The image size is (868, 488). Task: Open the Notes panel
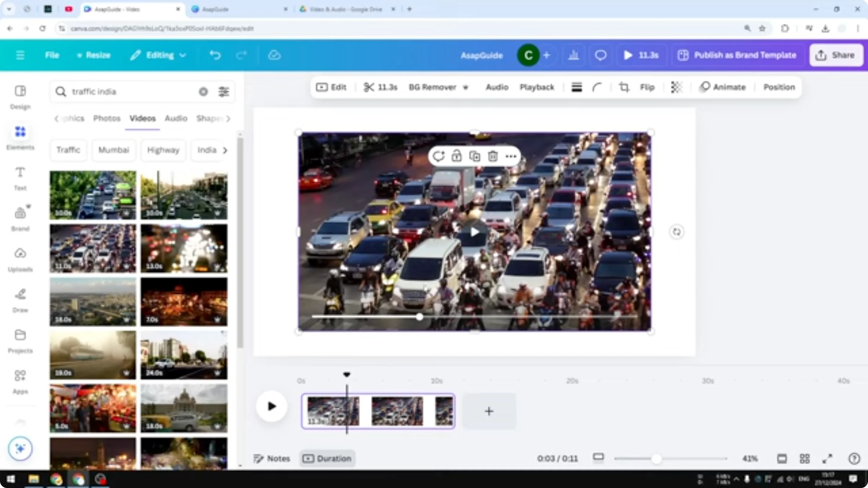[272, 458]
